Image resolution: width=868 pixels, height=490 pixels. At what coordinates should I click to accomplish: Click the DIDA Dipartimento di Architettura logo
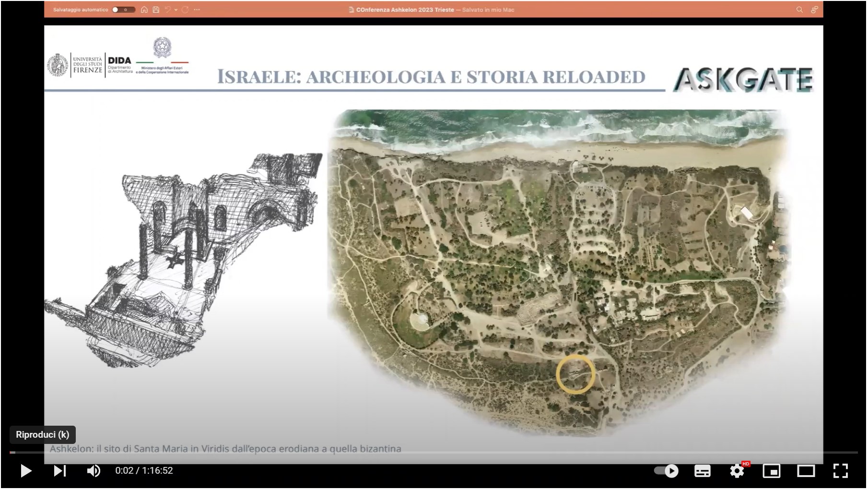pos(120,65)
